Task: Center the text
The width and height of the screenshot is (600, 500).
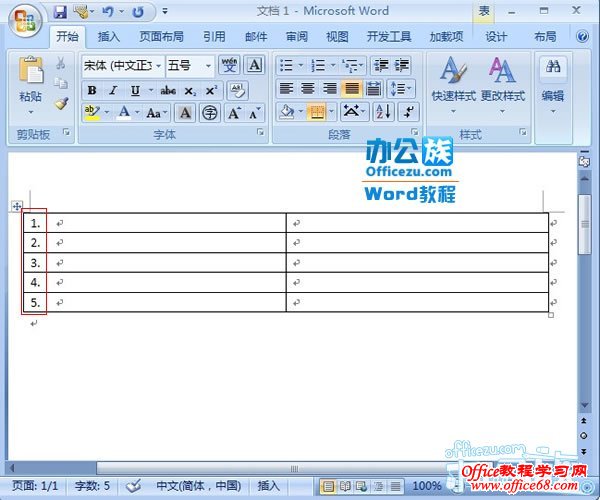Action: pos(308,89)
